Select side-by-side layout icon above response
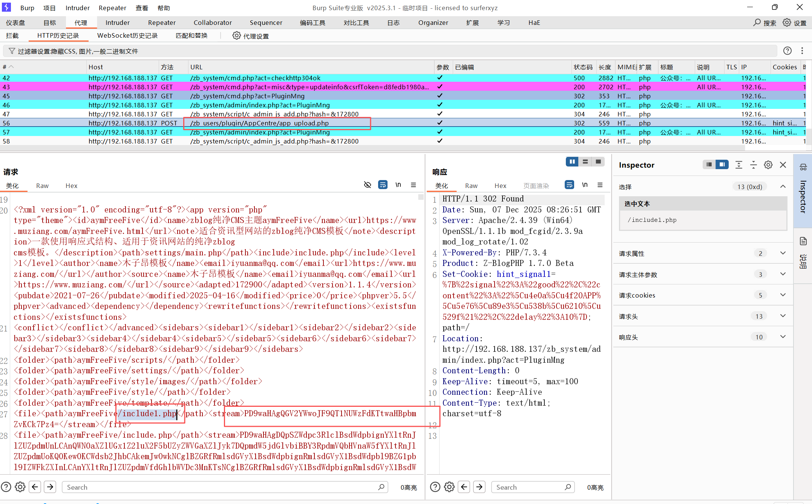This screenshot has height=504, width=812. [572, 162]
